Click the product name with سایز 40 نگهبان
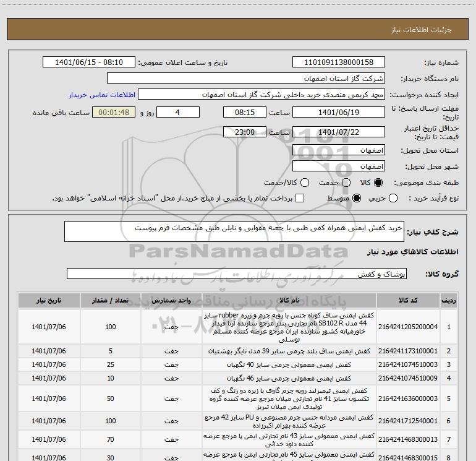The width and height of the screenshot is (476, 461). (x=289, y=364)
